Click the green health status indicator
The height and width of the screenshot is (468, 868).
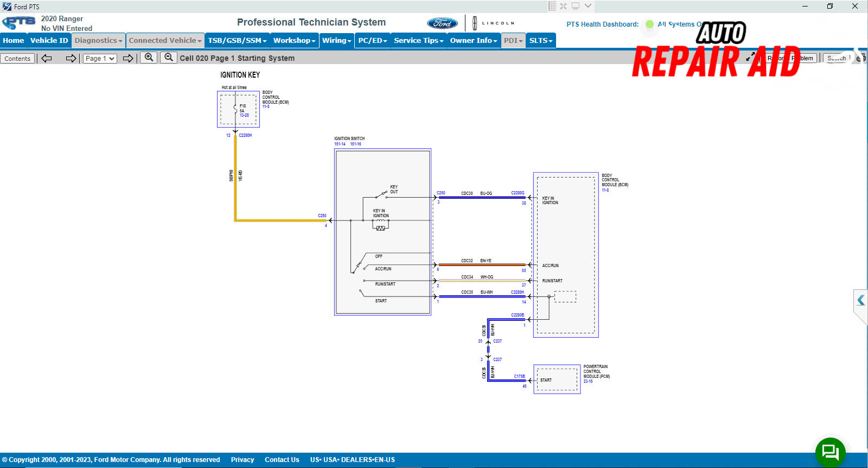pyautogui.click(x=649, y=24)
